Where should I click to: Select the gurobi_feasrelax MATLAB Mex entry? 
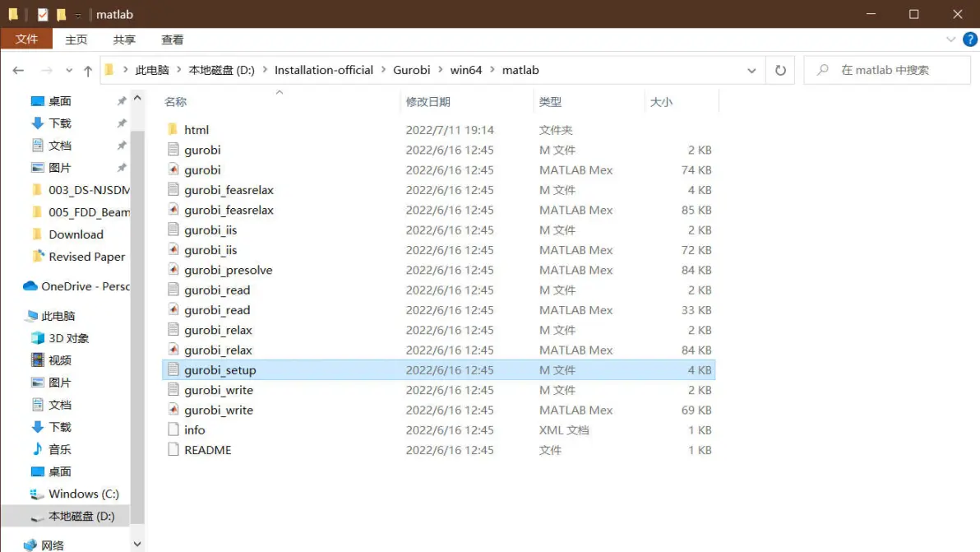438,210
